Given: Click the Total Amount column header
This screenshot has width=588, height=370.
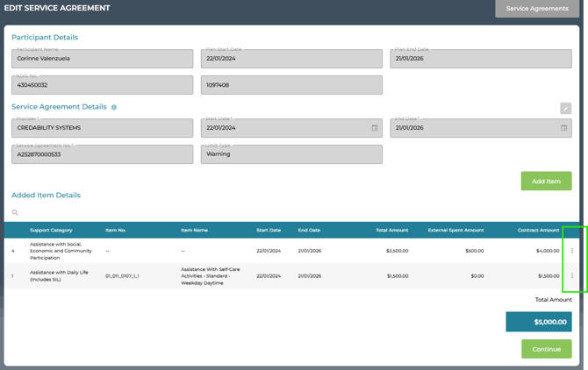Looking at the screenshot, I should click(x=391, y=231).
